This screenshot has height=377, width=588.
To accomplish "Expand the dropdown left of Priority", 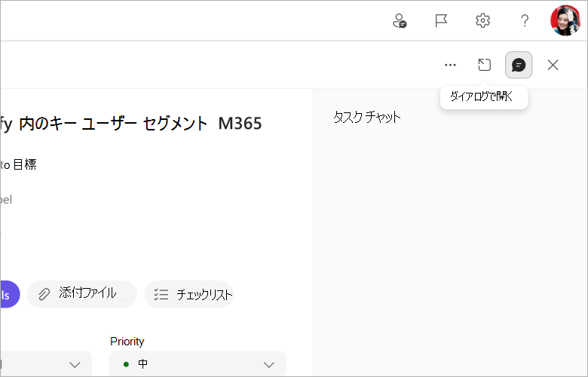I will (x=46, y=364).
